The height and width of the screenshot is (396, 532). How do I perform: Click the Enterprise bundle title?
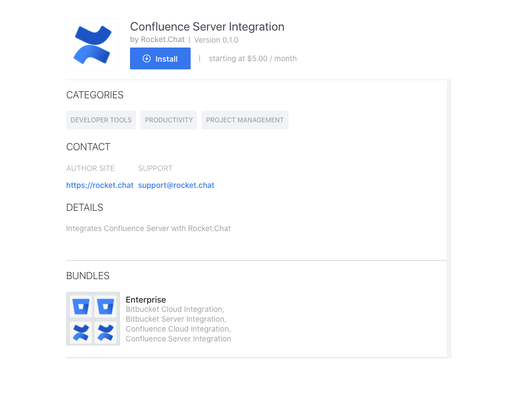(x=146, y=300)
